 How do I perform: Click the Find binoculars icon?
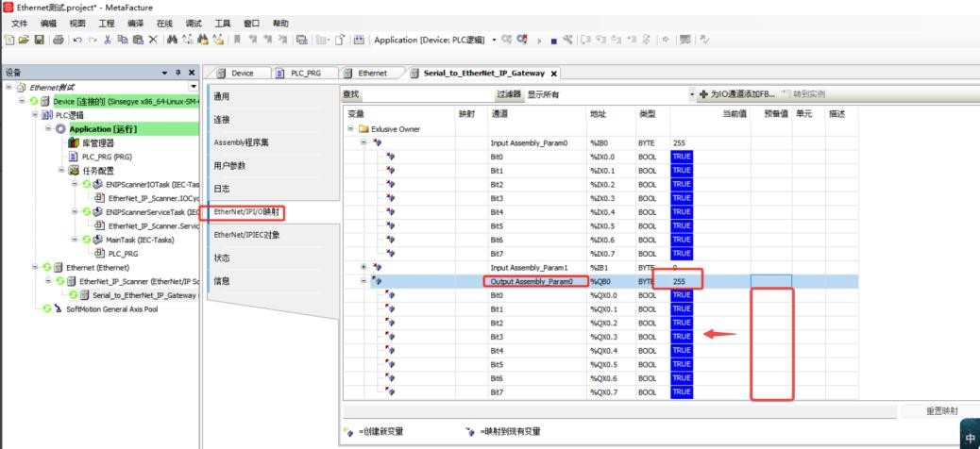coord(172,40)
